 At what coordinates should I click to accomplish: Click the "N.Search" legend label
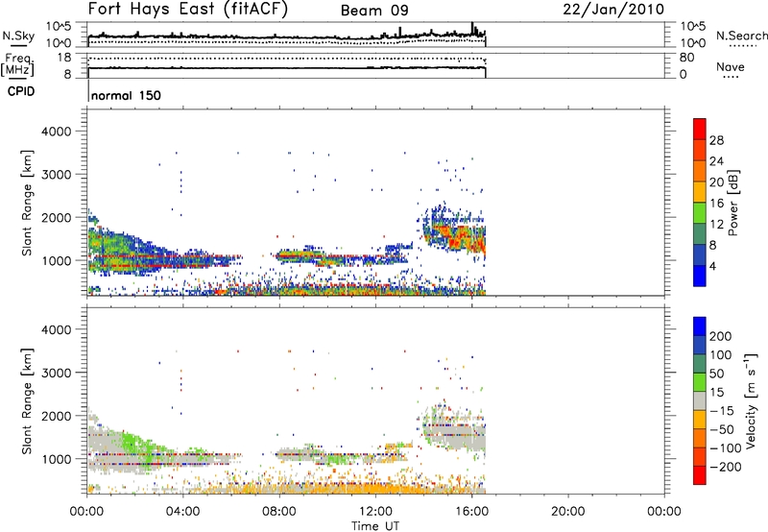point(741,36)
